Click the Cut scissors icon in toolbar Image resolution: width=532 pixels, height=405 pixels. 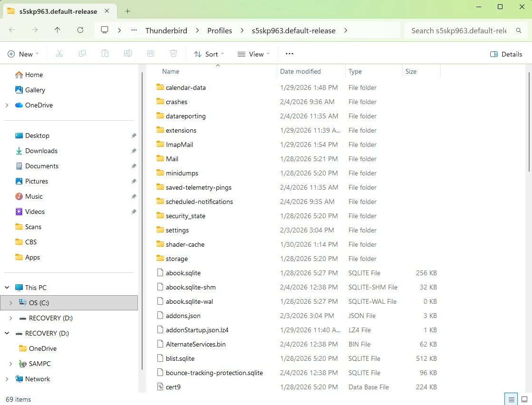(x=59, y=54)
